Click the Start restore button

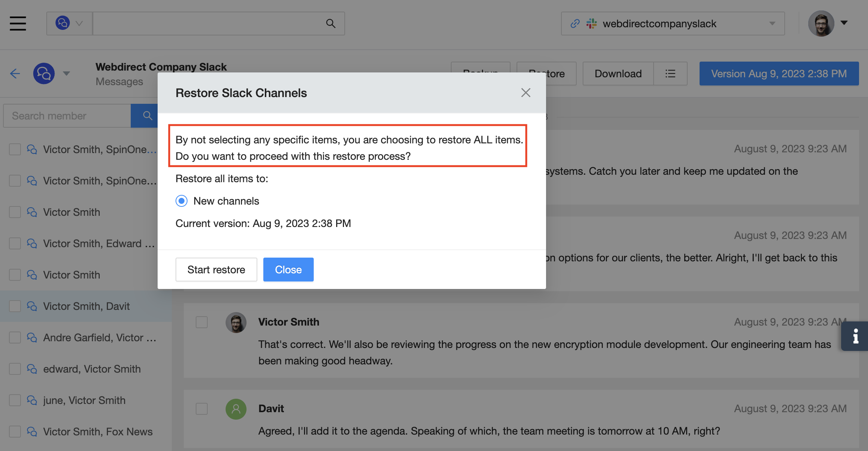216,270
